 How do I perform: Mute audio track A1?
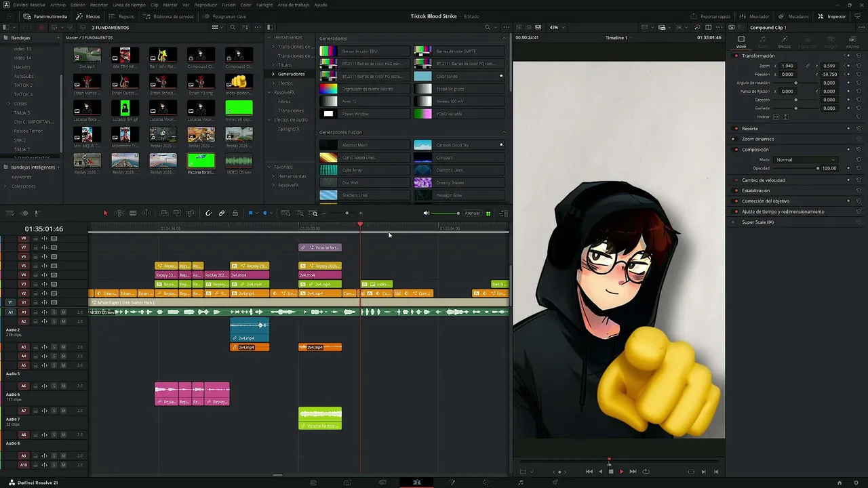pyautogui.click(x=63, y=312)
